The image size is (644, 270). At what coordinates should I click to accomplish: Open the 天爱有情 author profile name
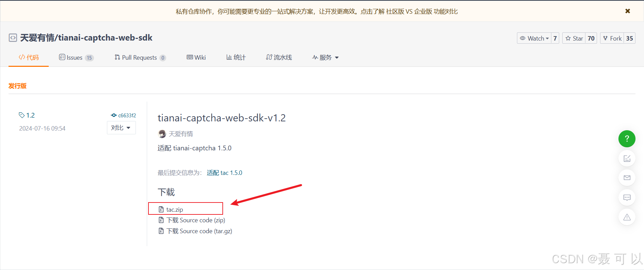tap(181, 134)
